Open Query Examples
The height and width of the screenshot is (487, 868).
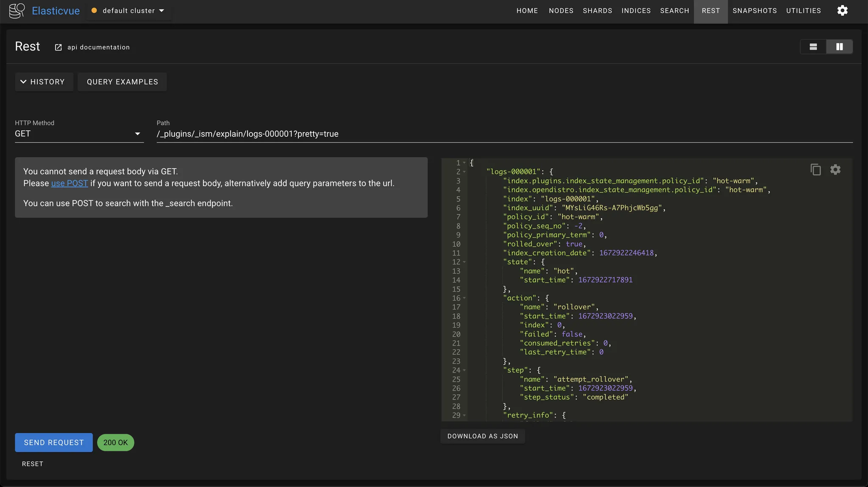pyautogui.click(x=122, y=82)
